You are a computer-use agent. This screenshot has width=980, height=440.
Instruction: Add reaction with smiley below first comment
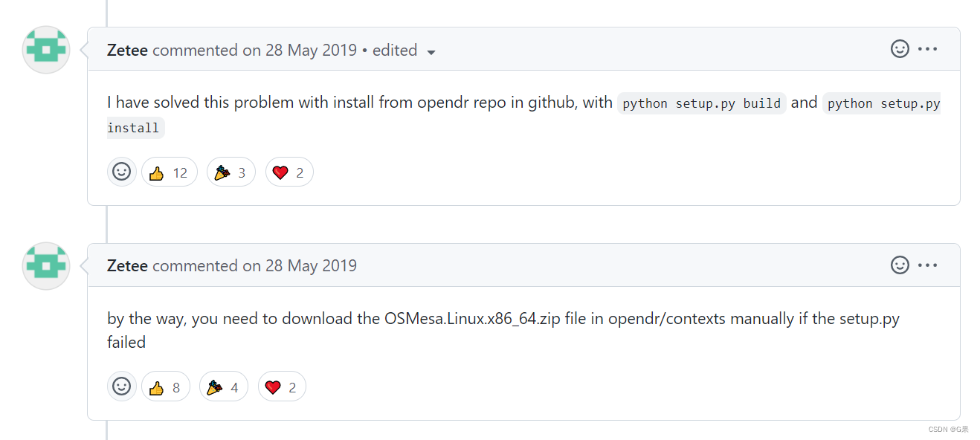pos(121,172)
